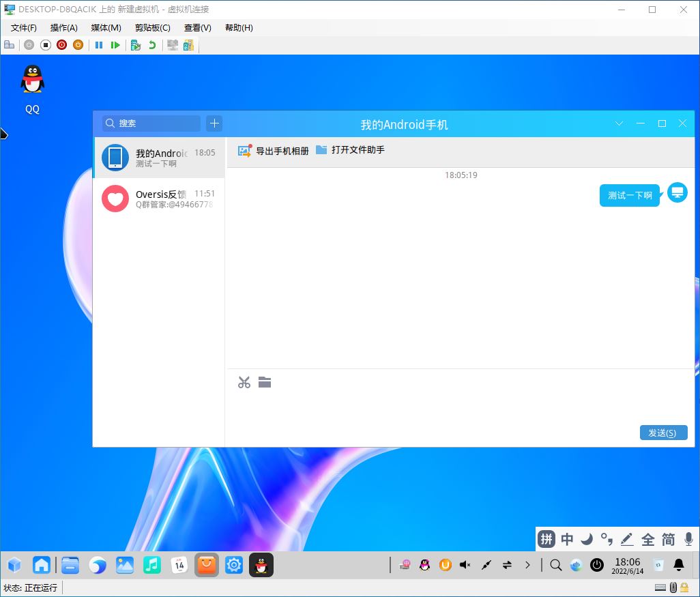700x597 pixels.
Task: Open the 剪贴板(C) menu
Action: [151, 28]
